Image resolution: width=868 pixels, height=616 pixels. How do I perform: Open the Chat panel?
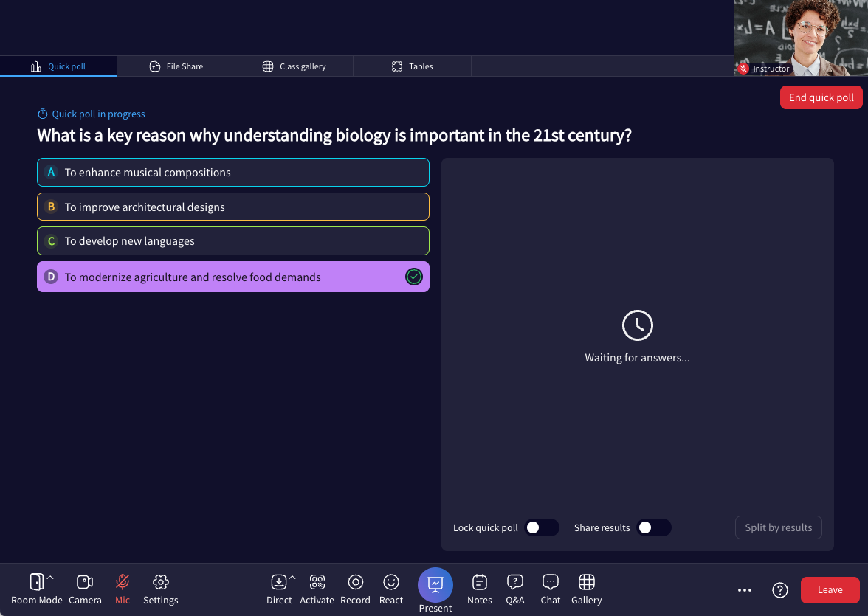551,583
